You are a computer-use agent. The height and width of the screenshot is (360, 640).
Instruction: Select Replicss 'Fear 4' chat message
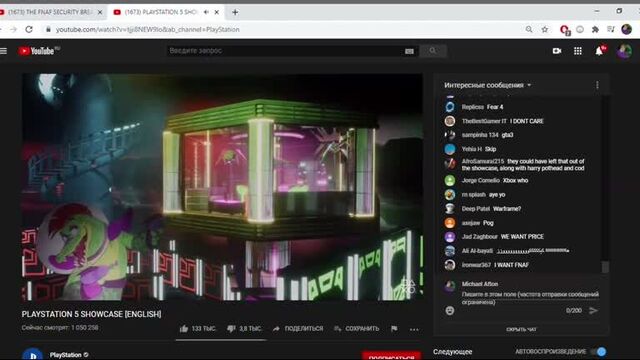495,107
